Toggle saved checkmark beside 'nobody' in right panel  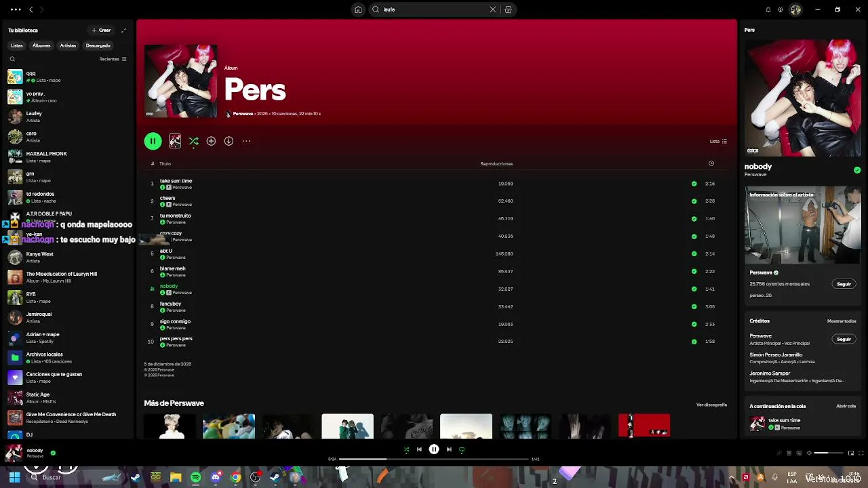click(857, 170)
